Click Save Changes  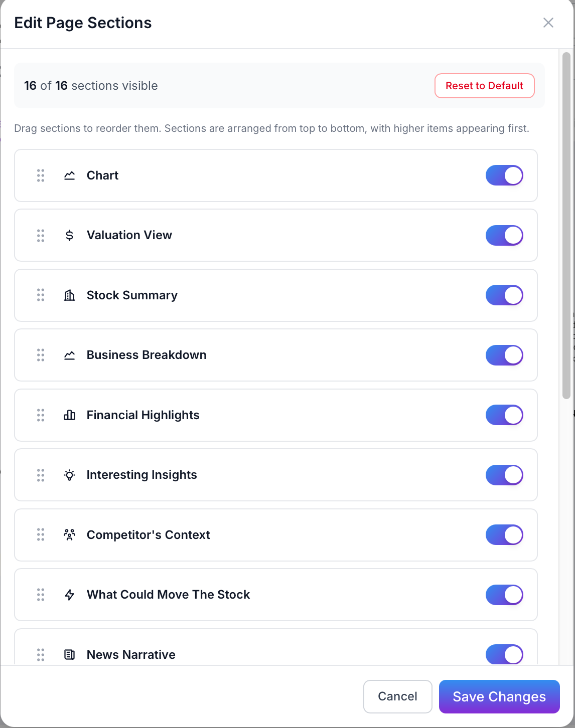(x=499, y=696)
